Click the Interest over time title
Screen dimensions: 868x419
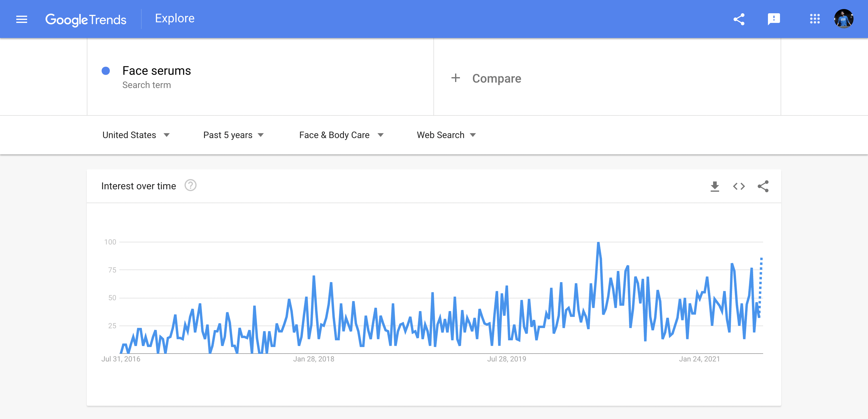[139, 186]
